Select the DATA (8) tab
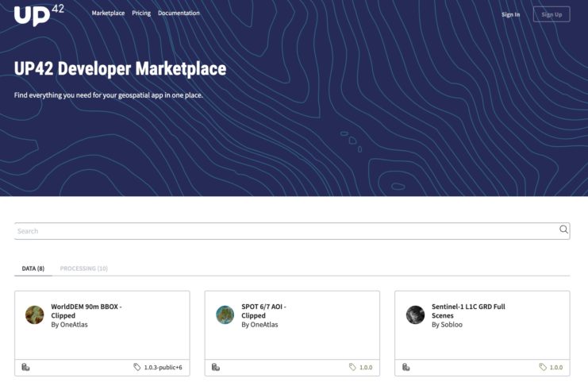The width and height of the screenshot is (588, 386). 33,268
